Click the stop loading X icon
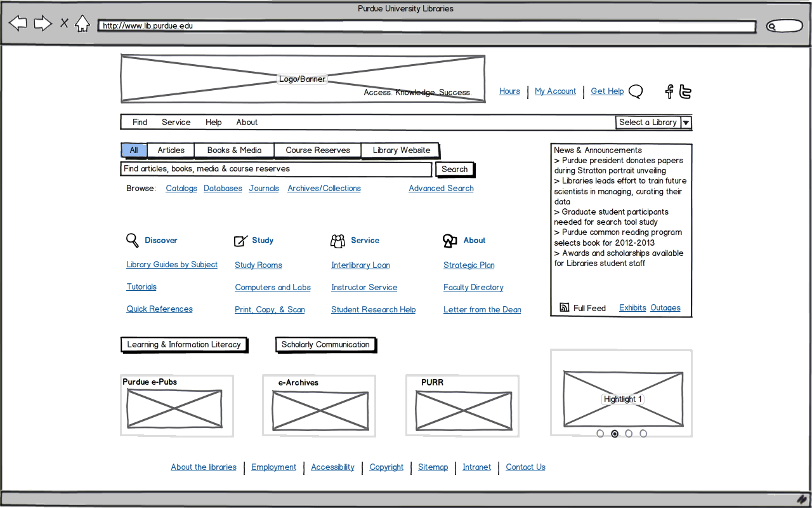Image resolution: width=812 pixels, height=508 pixels. pyautogui.click(x=64, y=23)
